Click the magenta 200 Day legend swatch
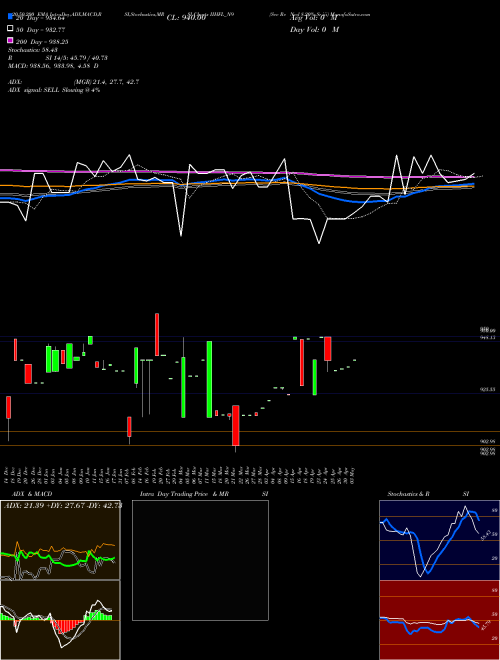The height and width of the screenshot is (660, 500). [x=10, y=40]
